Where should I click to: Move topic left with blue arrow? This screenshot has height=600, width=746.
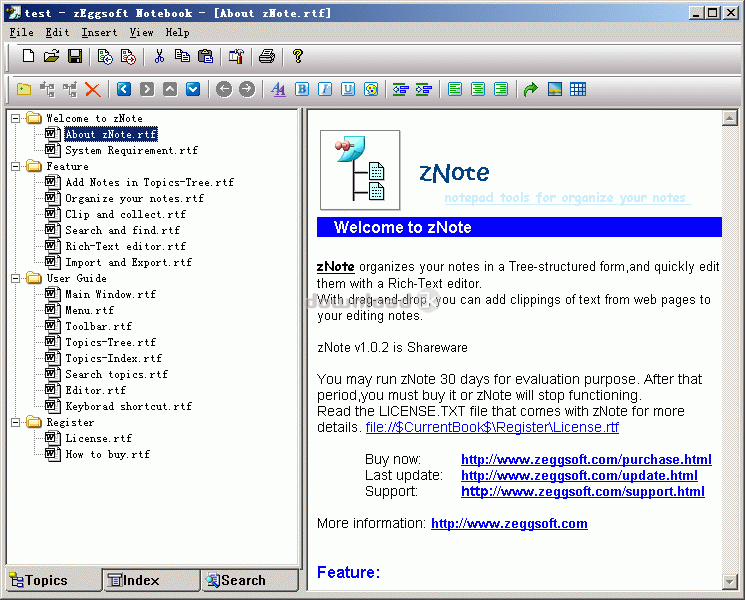124,89
